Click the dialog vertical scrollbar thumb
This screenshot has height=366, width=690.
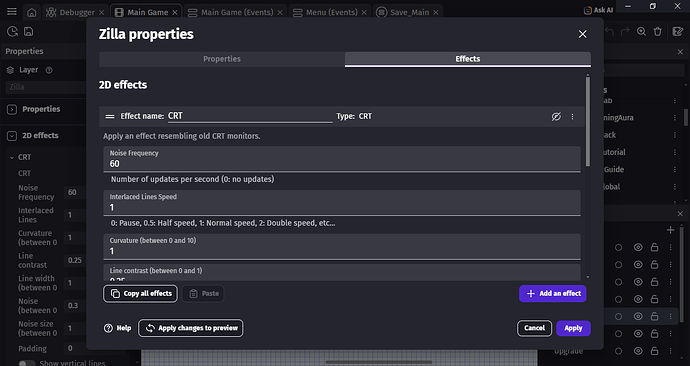pos(587,122)
